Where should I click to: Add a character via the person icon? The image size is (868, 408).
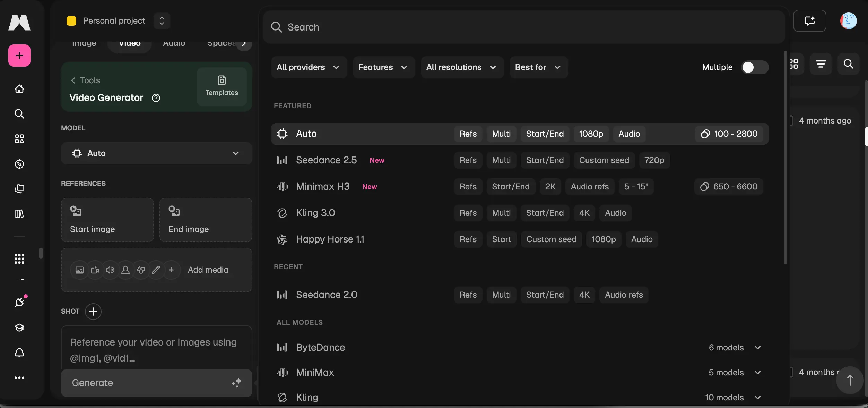coord(125,270)
